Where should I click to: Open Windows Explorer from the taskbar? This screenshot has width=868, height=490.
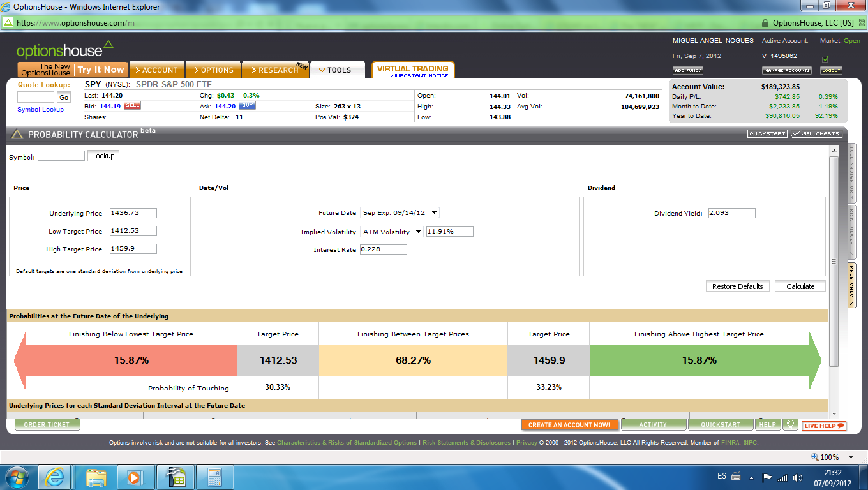click(96, 477)
